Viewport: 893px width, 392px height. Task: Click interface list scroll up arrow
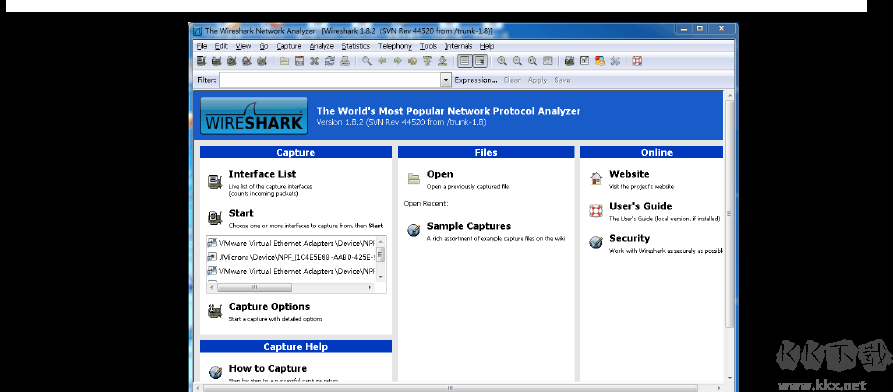click(381, 242)
